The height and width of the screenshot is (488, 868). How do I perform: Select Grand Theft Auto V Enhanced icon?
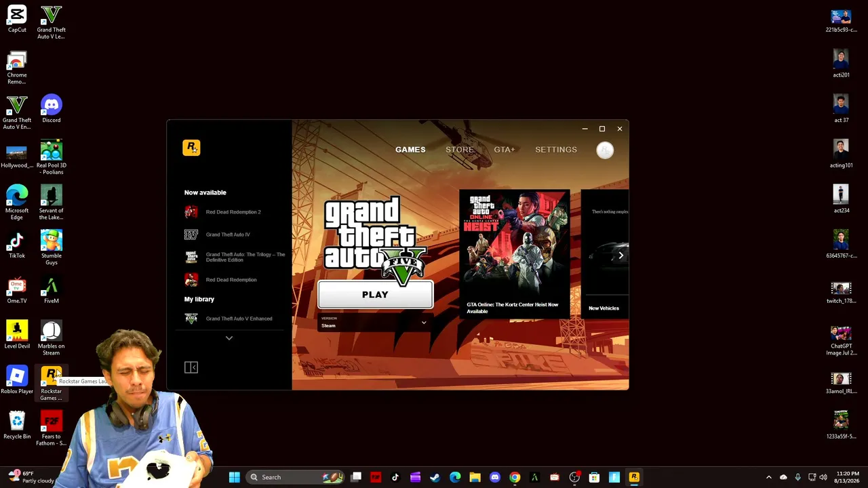[191, 319]
